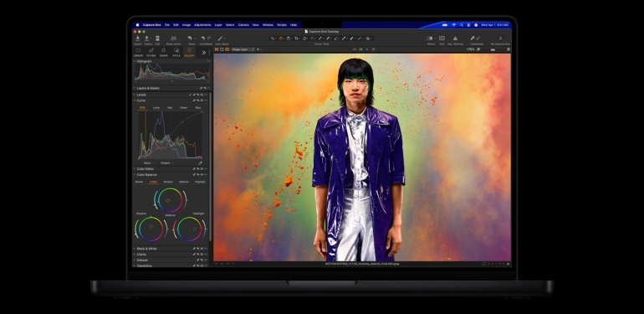Click the Copy adjustments arrow icon
The image size is (644, 314).
[x=473, y=39]
